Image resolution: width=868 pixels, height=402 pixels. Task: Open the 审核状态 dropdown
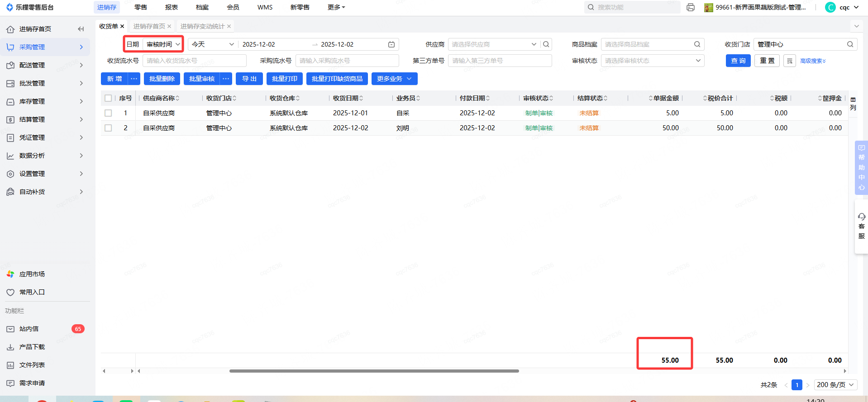click(653, 61)
